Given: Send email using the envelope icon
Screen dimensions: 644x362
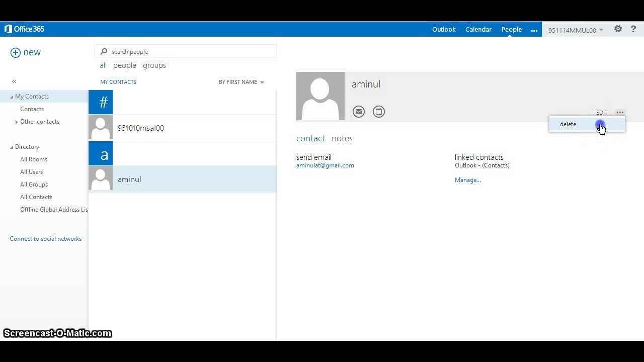Looking at the screenshot, I should click(x=359, y=112).
